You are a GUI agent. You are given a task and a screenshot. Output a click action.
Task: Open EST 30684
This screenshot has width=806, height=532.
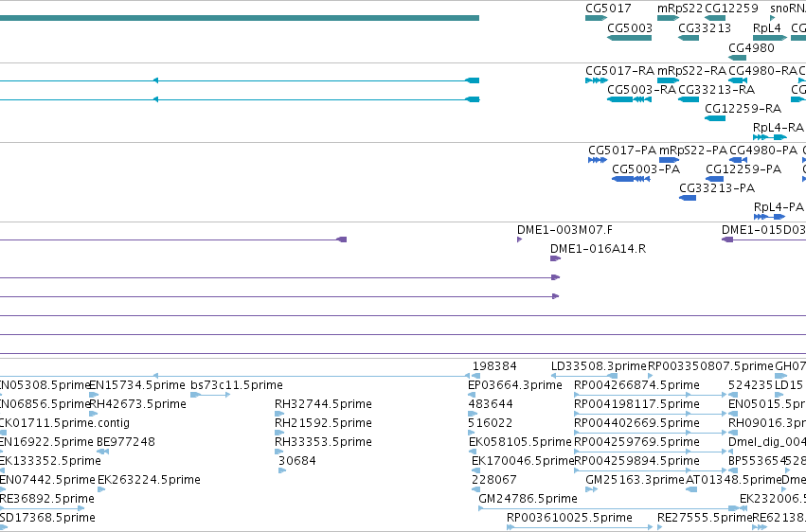(296, 461)
